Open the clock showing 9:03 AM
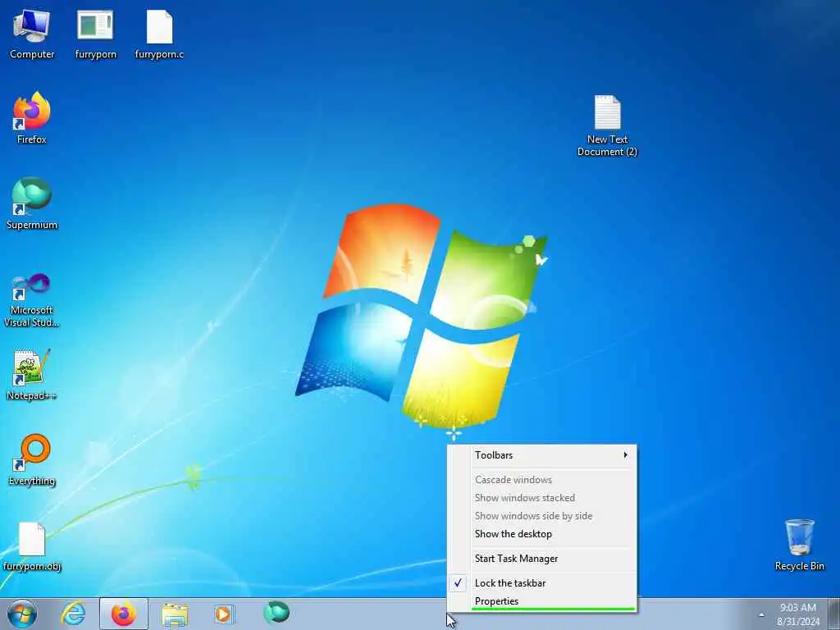 pos(797,614)
